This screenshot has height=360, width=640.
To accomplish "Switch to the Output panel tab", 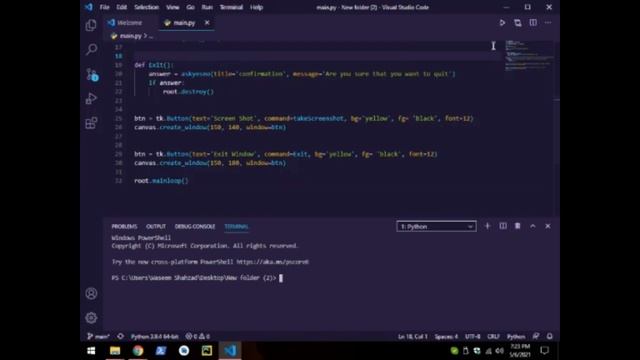I will tap(156, 227).
